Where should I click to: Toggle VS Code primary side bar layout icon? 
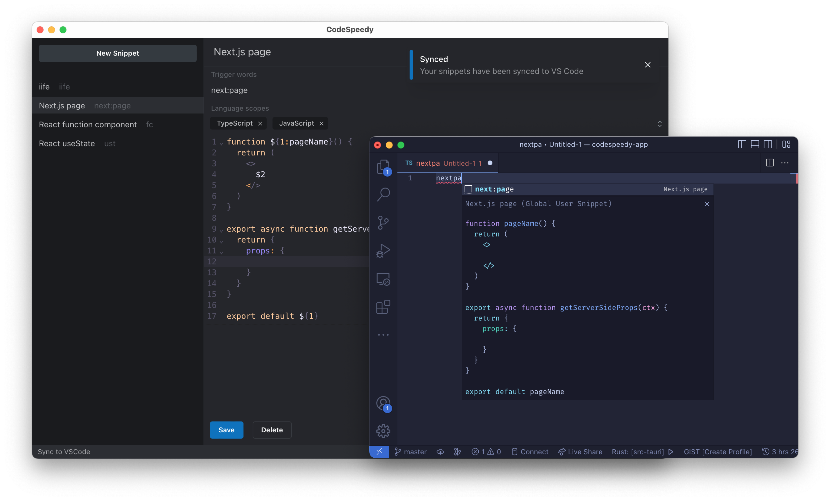742,144
